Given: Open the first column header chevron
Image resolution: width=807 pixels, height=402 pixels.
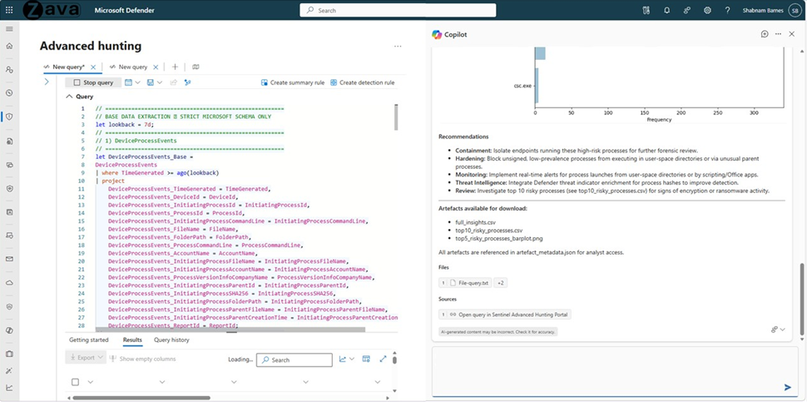Looking at the screenshot, I should tap(91, 382).
